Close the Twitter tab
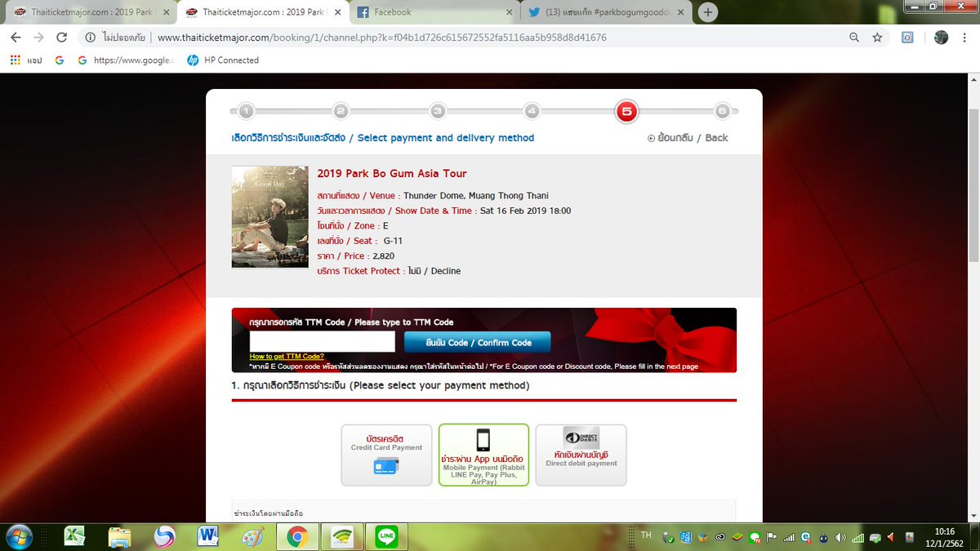This screenshot has height=551, width=980. [680, 12]
